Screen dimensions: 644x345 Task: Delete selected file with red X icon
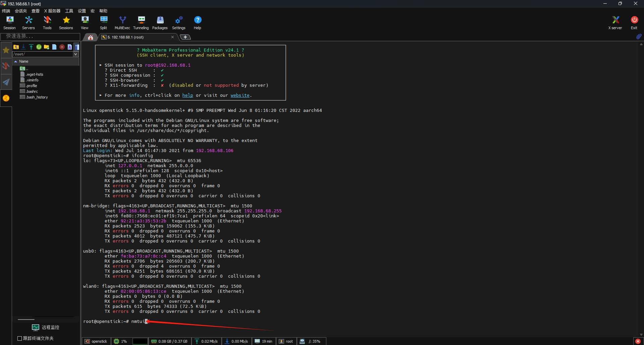click(x=62, y=47)
